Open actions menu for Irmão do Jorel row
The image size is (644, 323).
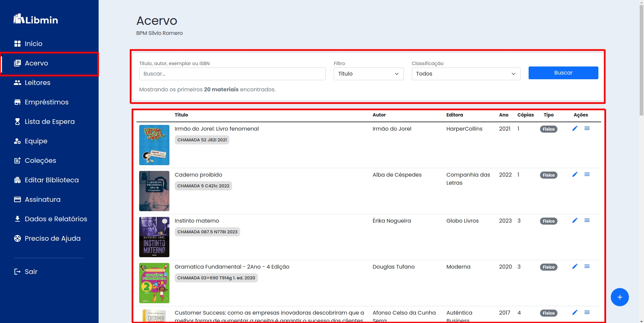(587, 129)
